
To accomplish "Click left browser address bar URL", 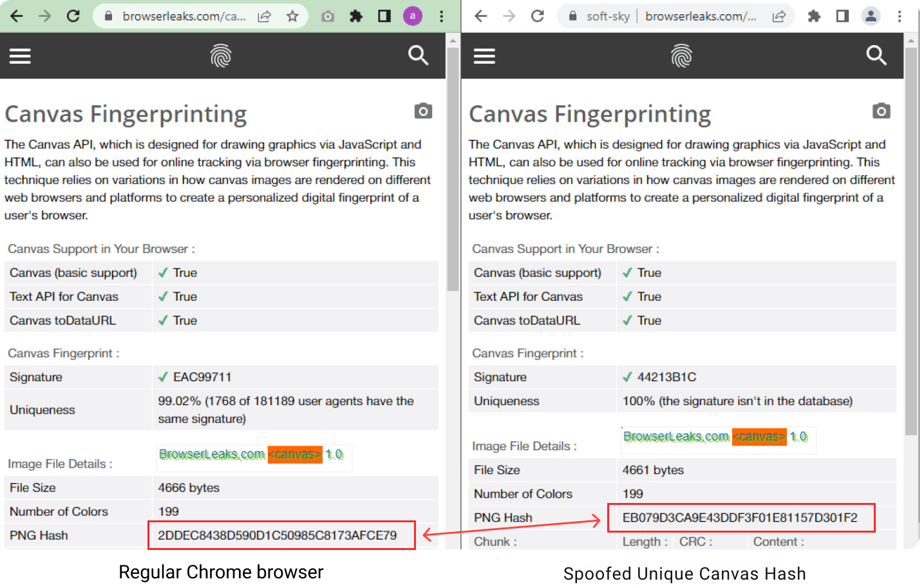I will 184,16.
